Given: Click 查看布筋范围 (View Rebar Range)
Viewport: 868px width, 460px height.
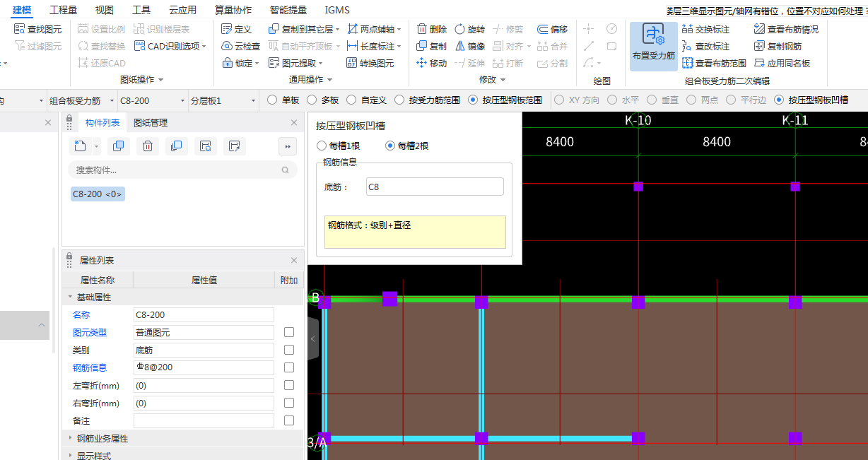Looking at the screenshot, I should pos(714,63).
